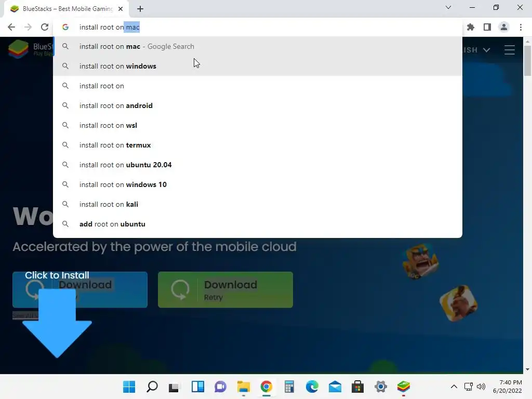Open the clock showing 7:40 PM
532x399 pixels.
click(x=508, y=387)
